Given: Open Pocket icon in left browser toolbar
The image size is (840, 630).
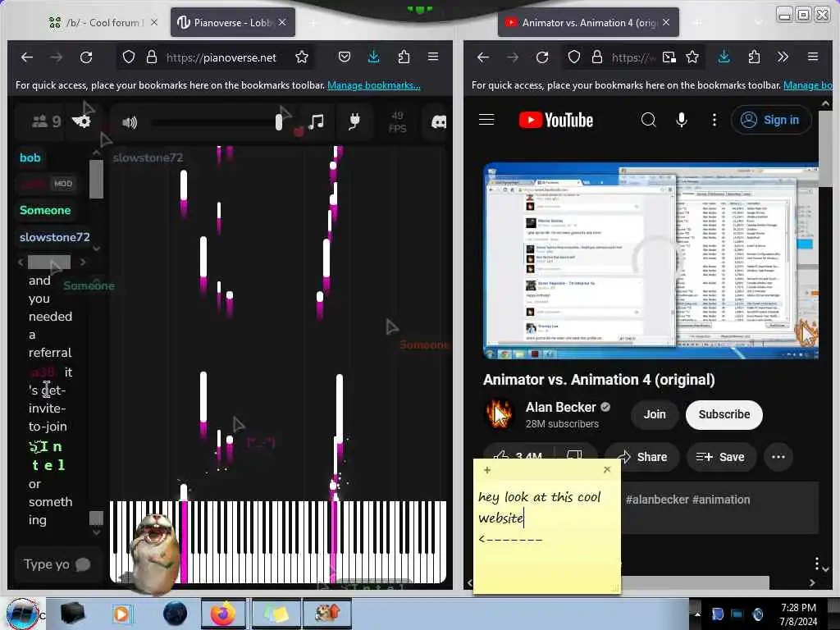Looking at the screenshot, I should click(x=345, y=57).
